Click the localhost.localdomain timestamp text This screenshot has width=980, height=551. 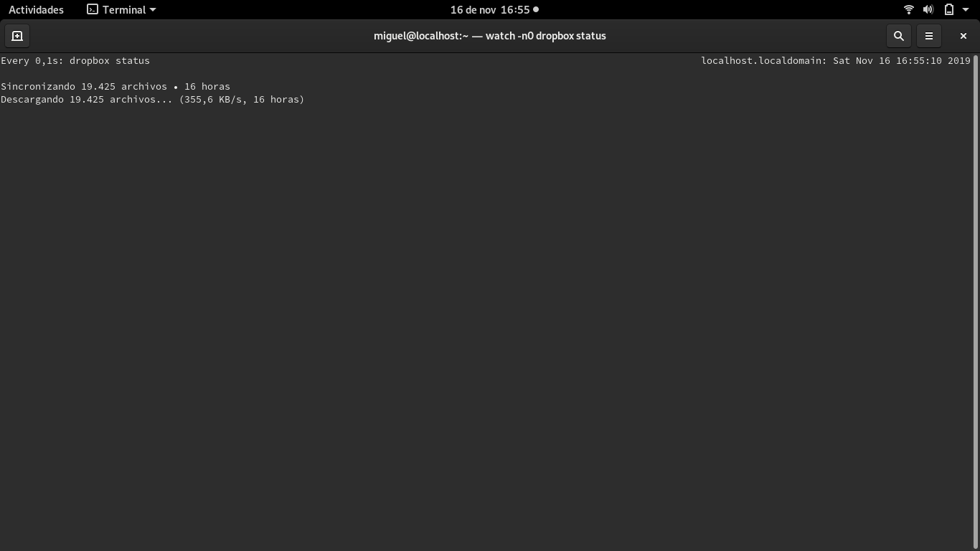836,61
